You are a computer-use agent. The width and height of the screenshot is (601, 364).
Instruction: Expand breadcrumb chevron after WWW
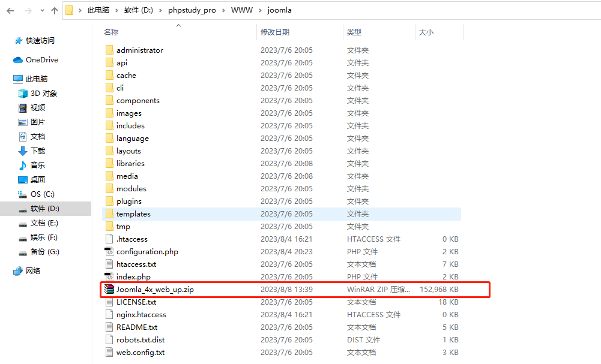(x=261, y=10)
